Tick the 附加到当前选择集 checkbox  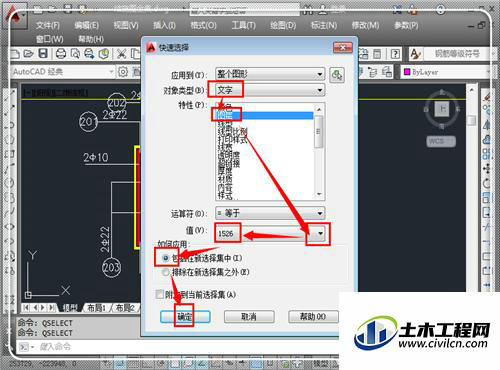tap(160, 294)
